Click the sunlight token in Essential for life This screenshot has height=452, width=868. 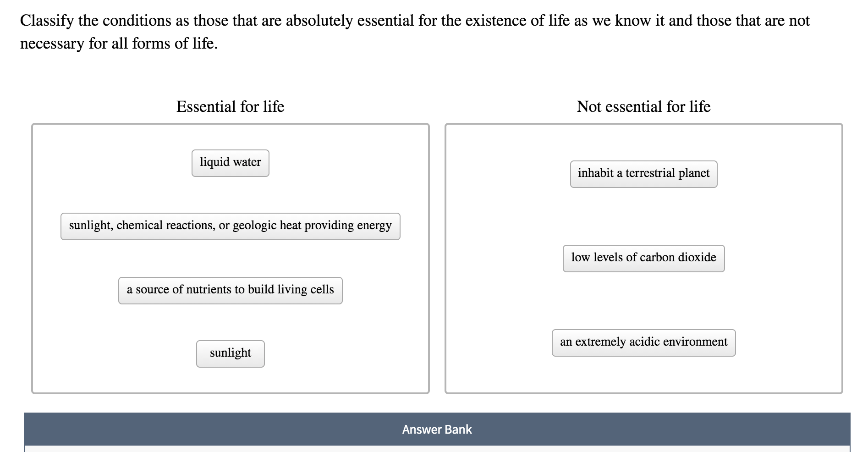(230, 353)
